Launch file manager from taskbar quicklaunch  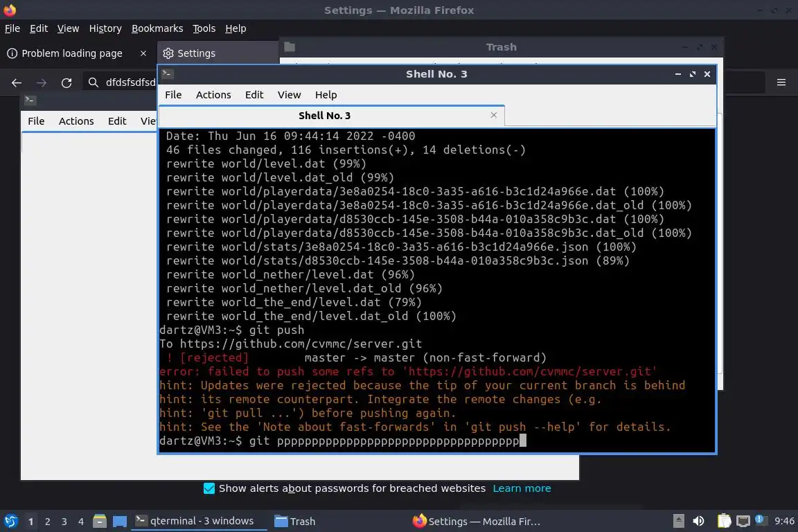click(x=100, y=522)
